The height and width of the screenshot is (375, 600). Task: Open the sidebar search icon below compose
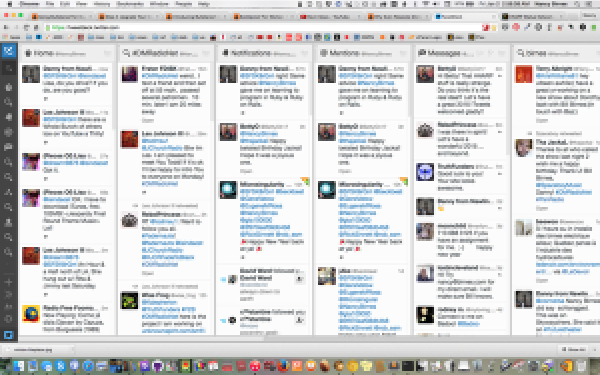tap(8, 69)
